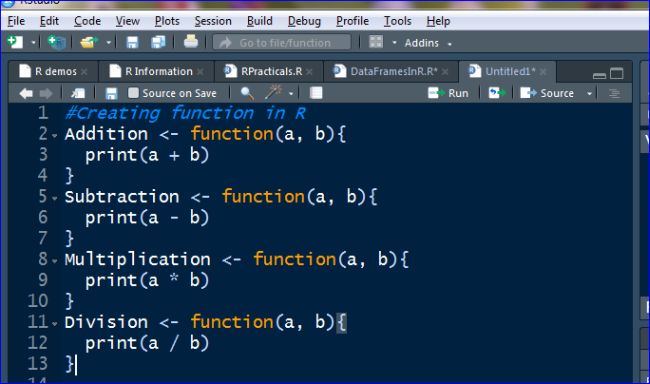Focus the Go to file/function field
The height and width of the screenshot is (384, 650).
pyautogui.click(x=282, y=42)
